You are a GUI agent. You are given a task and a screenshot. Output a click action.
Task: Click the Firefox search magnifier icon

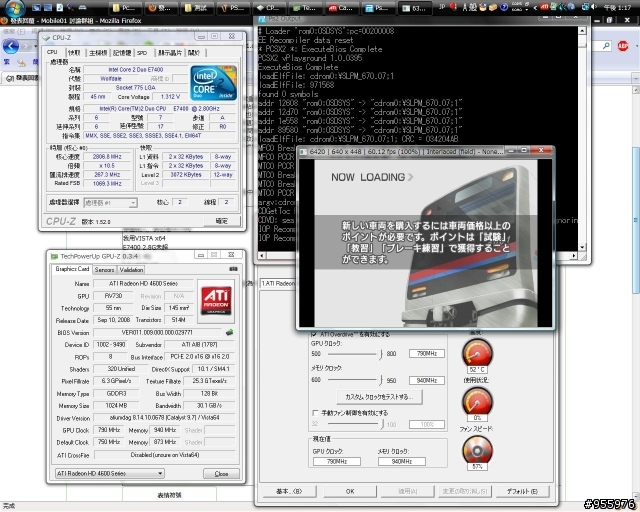(607, 46)
